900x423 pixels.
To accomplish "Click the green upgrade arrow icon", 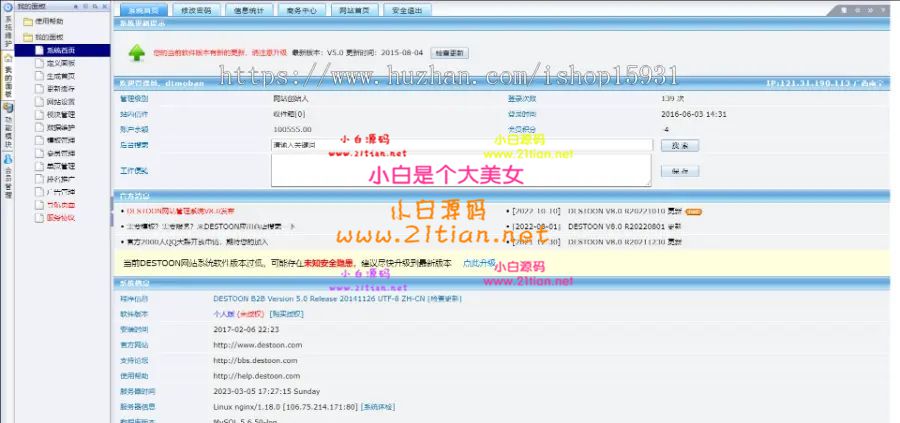I will (x=136, y=52).
